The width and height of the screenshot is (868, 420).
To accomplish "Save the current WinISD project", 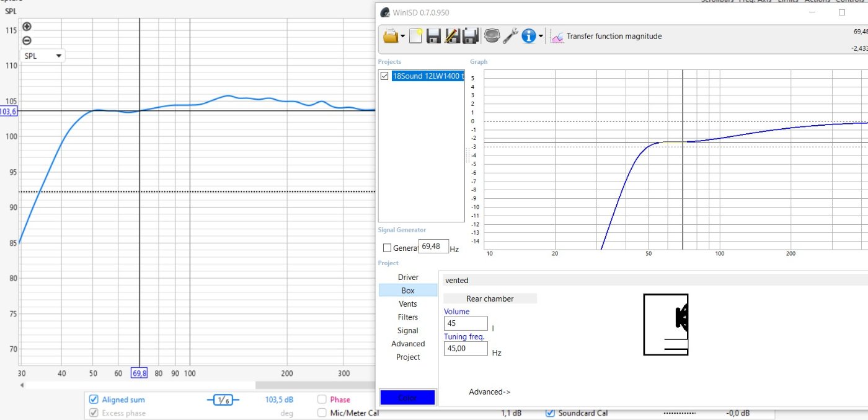I will 433,37.
